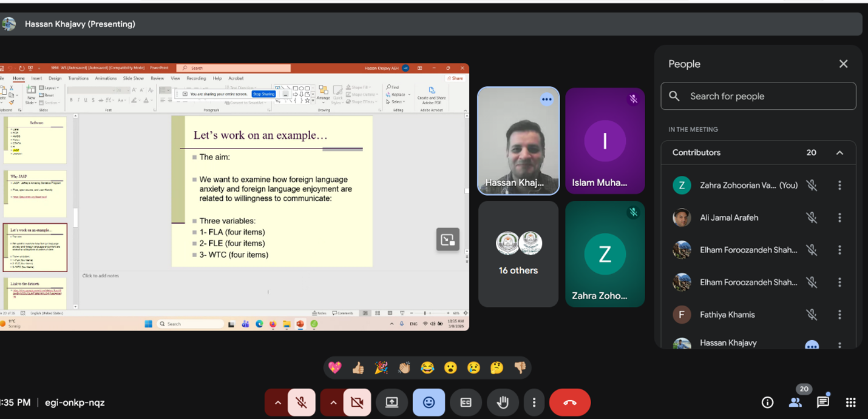868x419 pixels.
Task: Click the raise hand icon
Action: 503,403
